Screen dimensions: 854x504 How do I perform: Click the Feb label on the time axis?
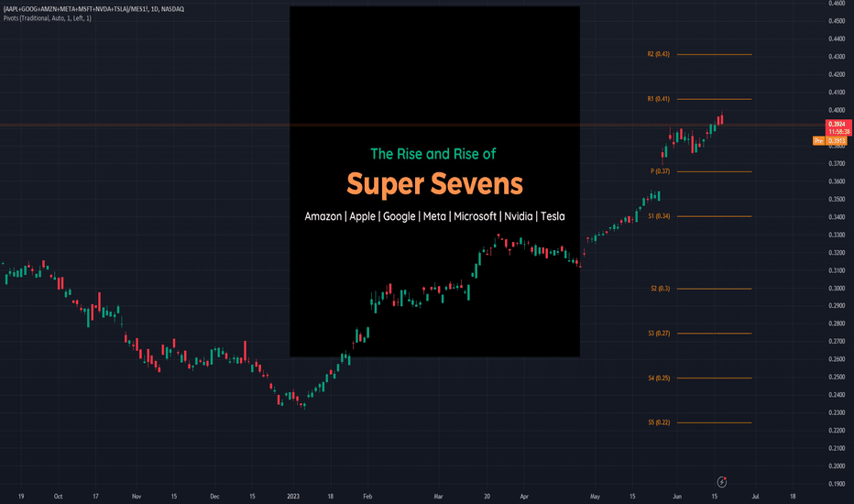(367, 497)
